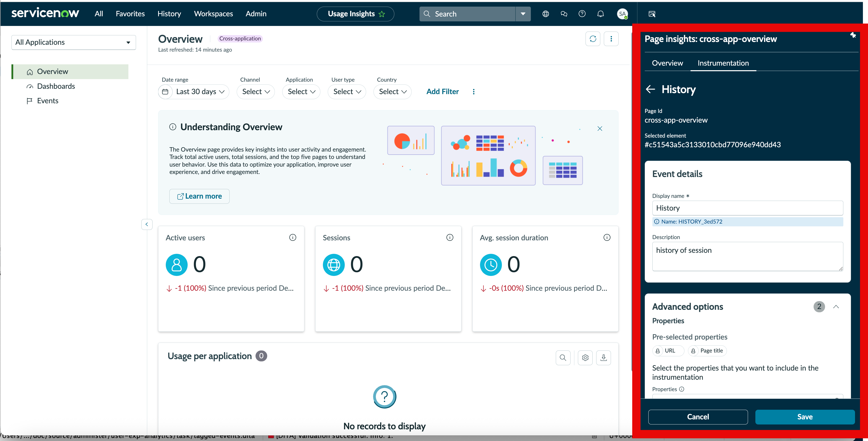868x441 pixels.
Task: Open the SA user avatar menu
Action: [x=622, y=14]
